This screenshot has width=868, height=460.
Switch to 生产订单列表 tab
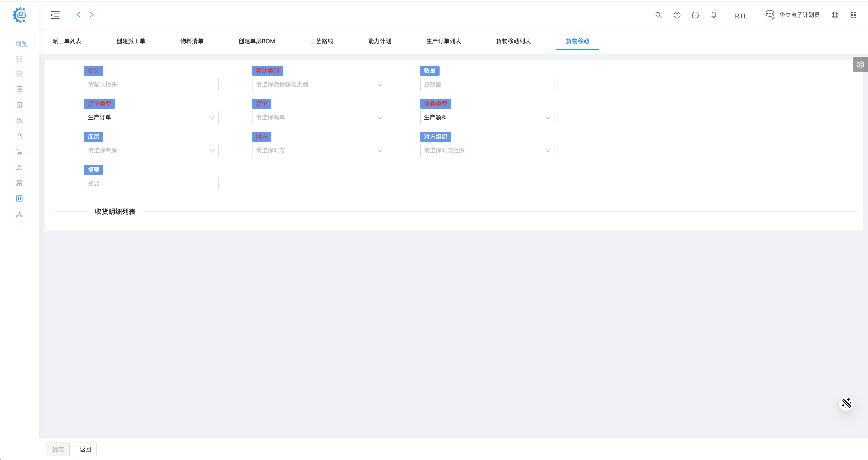pos(443,41)
